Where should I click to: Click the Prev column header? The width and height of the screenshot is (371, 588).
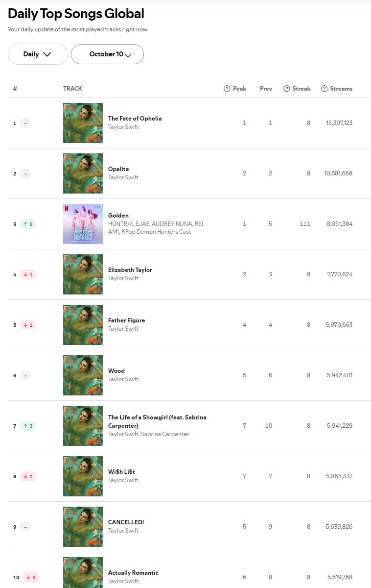click(266, 89)
